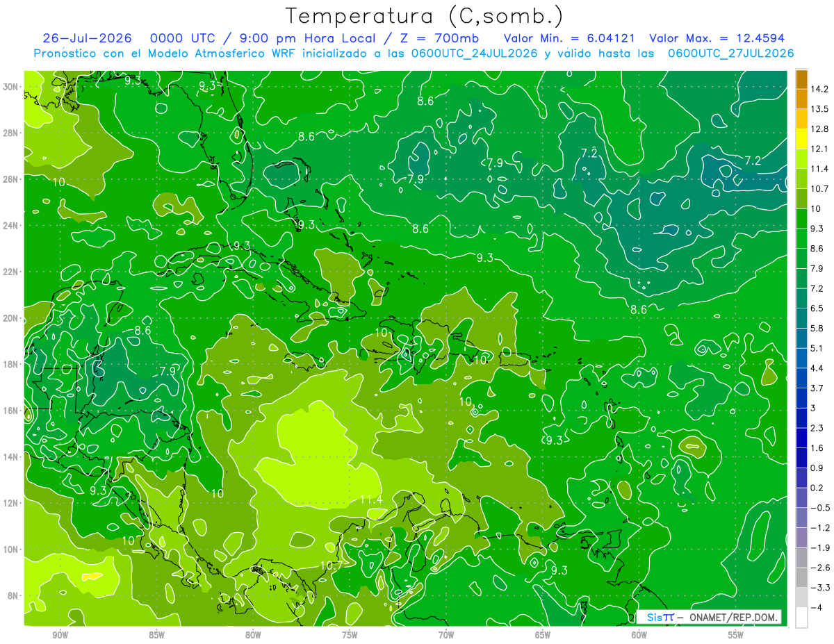
Task: Click the '-0.5' color bar label
Action: click(820, 508)
